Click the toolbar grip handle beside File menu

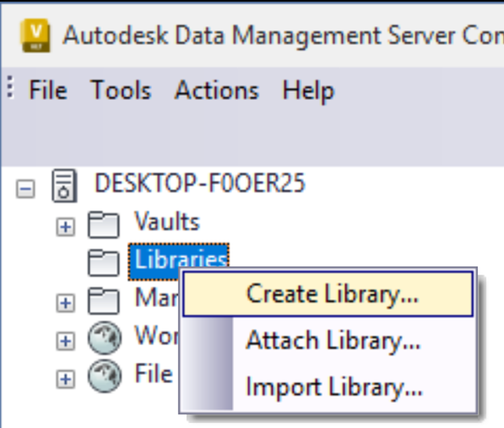(10, 86)
